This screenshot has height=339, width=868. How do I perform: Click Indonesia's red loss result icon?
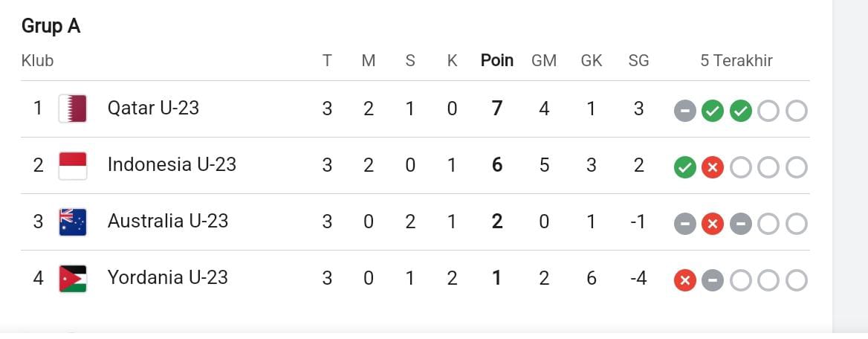pos(712,168)
